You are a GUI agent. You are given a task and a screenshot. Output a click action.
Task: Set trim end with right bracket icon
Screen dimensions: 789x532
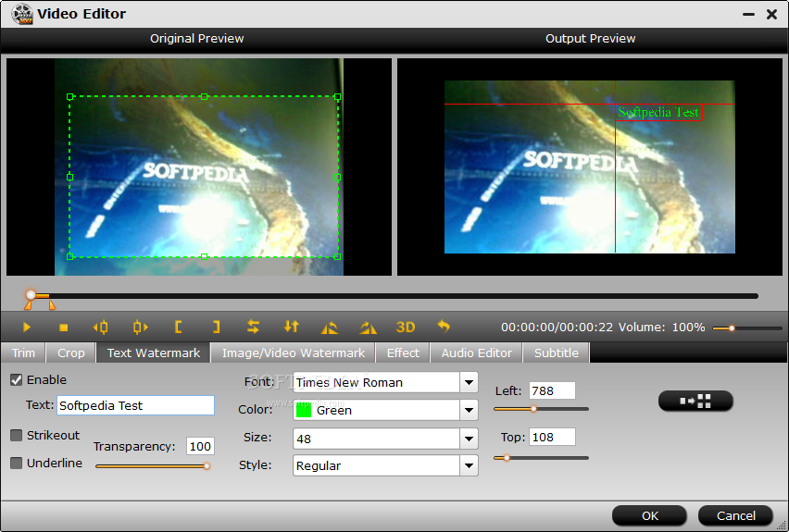(x=216, y=328)
